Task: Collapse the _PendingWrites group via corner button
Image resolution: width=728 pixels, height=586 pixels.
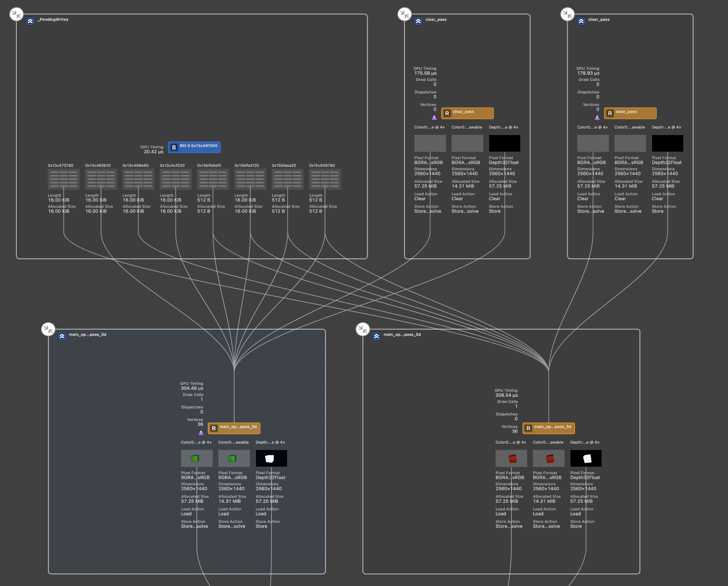Action: 16,14
